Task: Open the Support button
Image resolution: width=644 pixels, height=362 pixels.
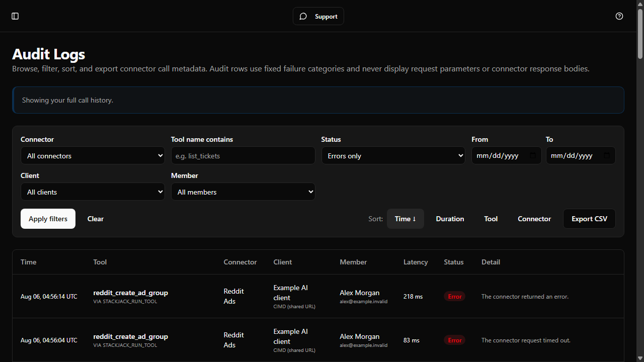Action: [x=318, y=16]
